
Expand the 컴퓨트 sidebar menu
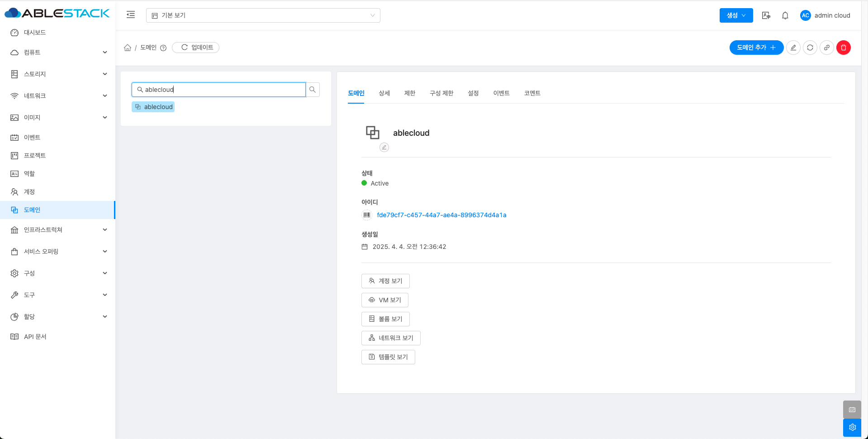point(58,52)
